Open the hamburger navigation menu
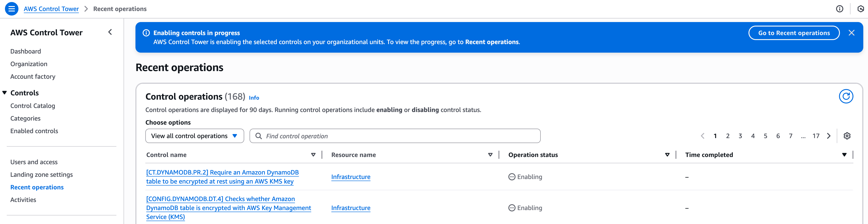The image size is (868, 224). 11,9
